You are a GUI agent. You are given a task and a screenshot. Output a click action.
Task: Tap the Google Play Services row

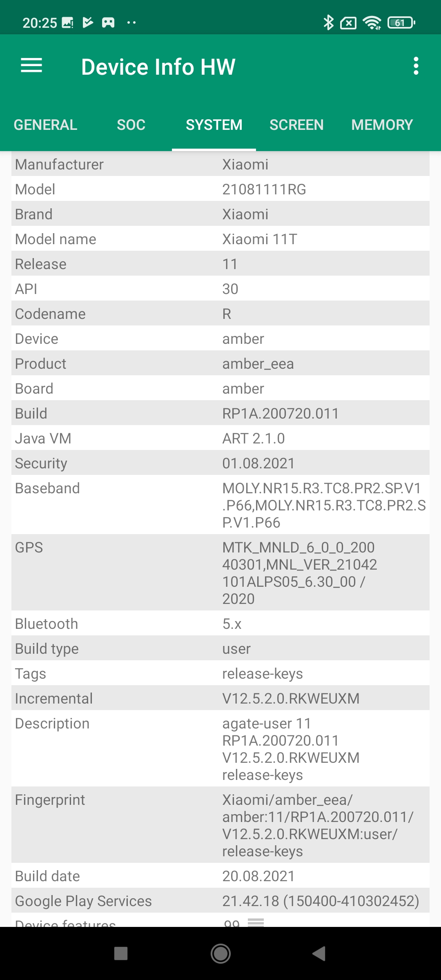point(220,901)
